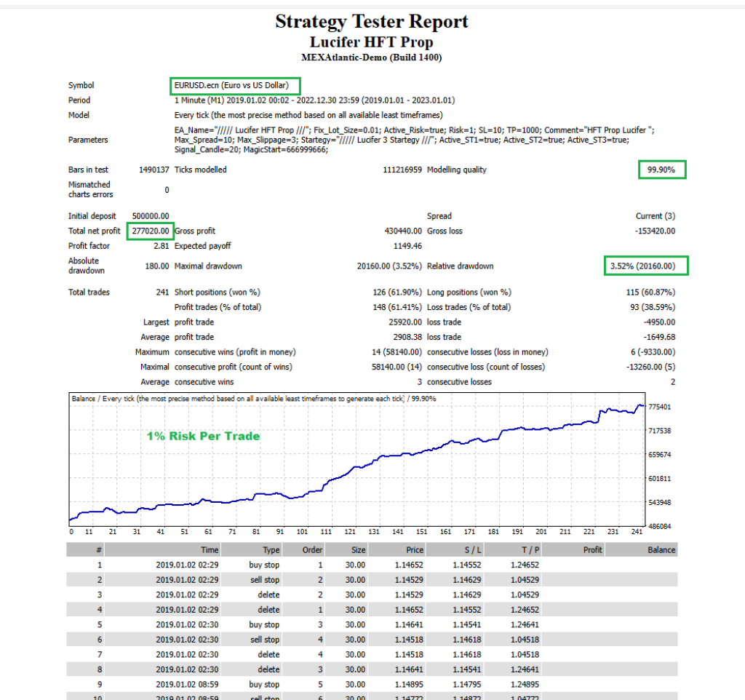This screenshot has width=745, height=700.
Task: Click the highlighted Total net profit 277020.00
Action: click(150, 231)
